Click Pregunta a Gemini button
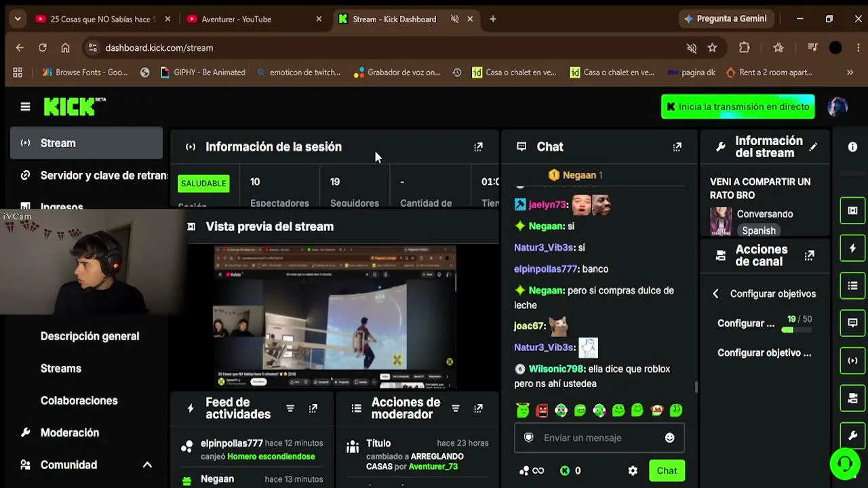This screenshot has height=488, width=868. tap(725, 19)
